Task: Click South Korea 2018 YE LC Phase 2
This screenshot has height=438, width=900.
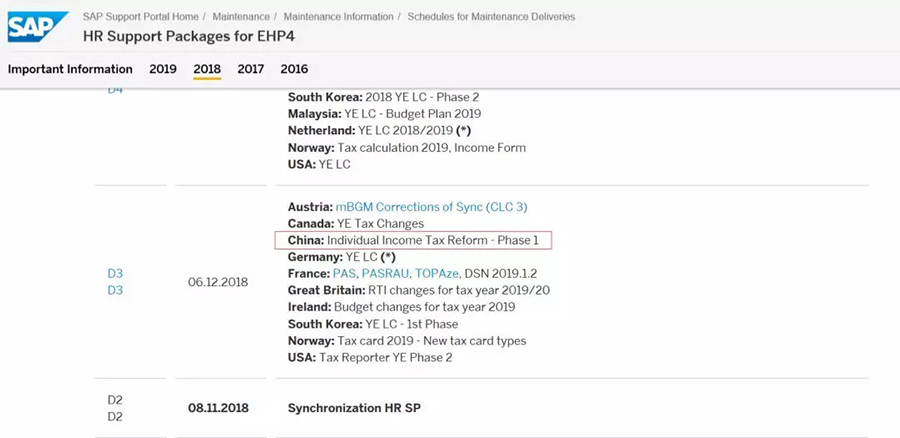Action: point(383,97)
